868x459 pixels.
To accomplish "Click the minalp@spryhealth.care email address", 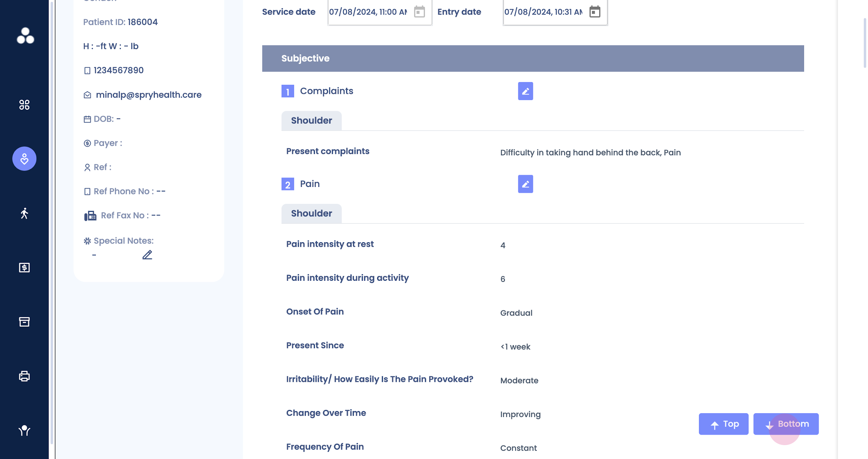I will [x=149, y=95].
